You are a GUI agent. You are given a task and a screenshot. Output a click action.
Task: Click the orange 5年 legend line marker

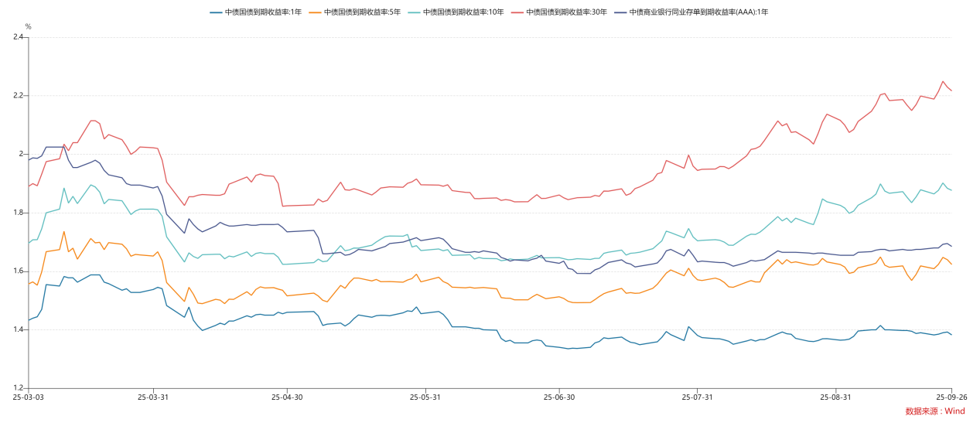(x=315, y=12)
